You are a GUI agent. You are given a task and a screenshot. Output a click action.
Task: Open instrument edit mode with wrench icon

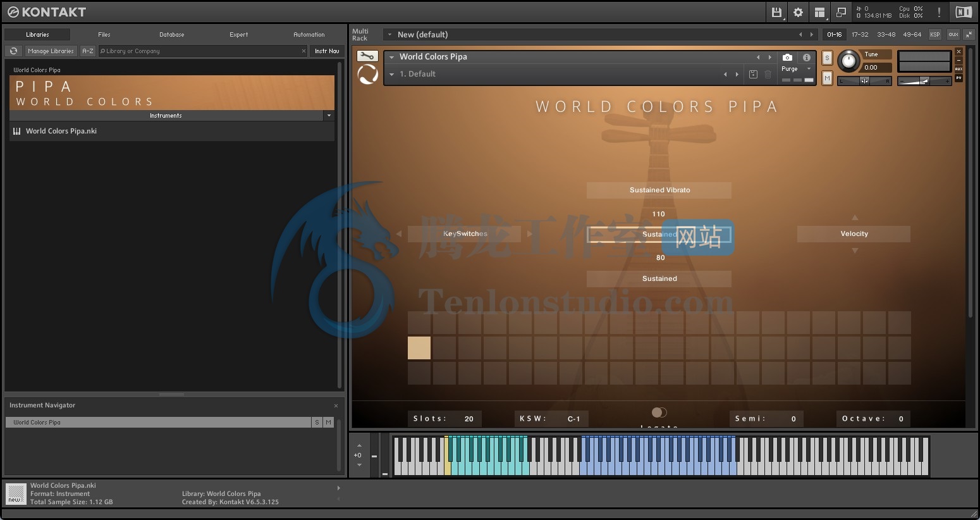coord(367,56)
